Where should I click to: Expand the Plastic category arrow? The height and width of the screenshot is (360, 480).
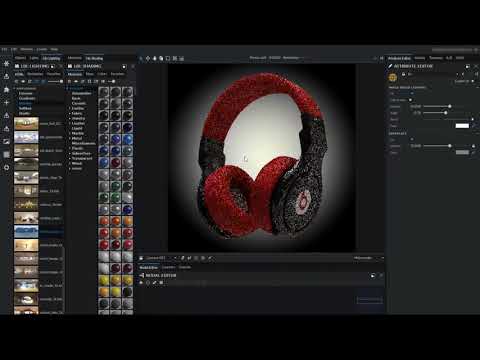point(70,148)
